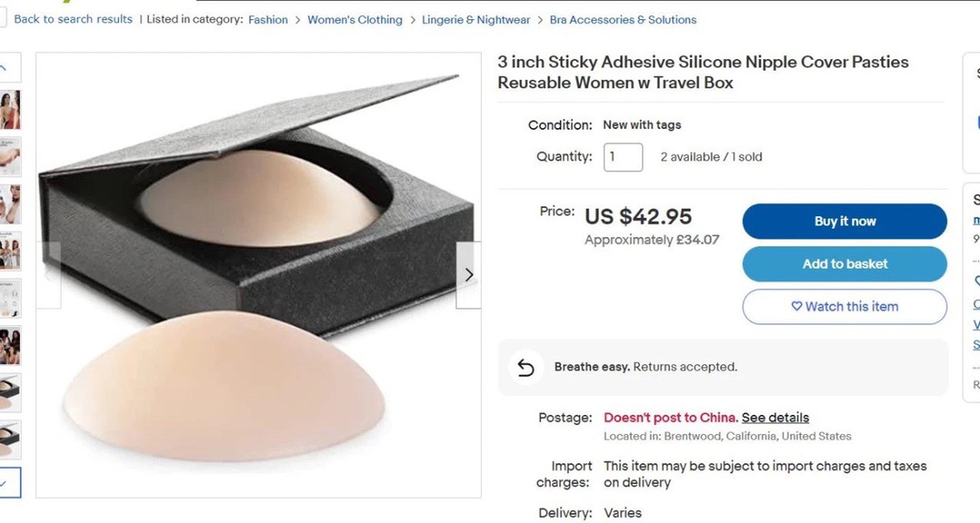Click the main product image
This screenshot has height=523, width=980.
tap(259, 272)
